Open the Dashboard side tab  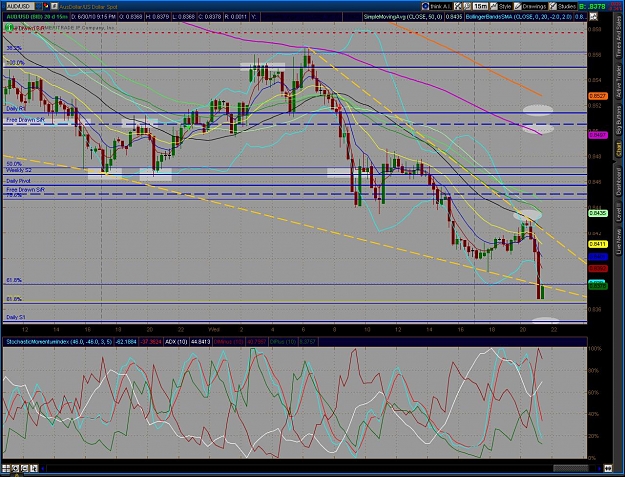619,181
